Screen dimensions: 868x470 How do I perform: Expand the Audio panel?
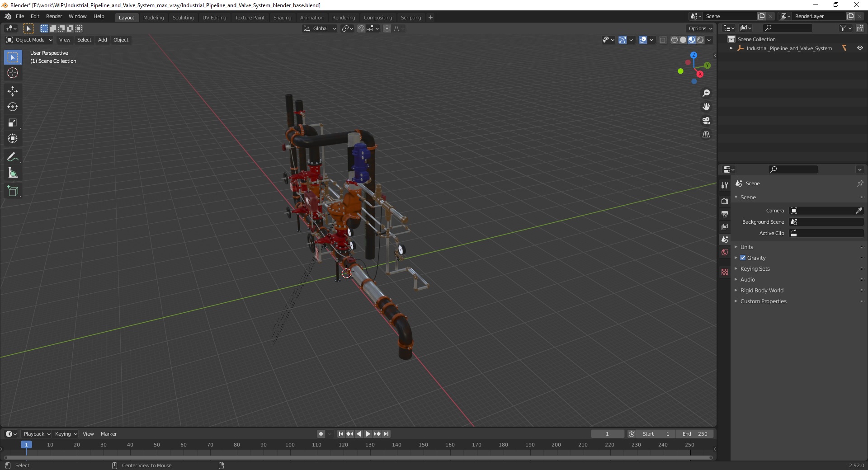(748, 280)
